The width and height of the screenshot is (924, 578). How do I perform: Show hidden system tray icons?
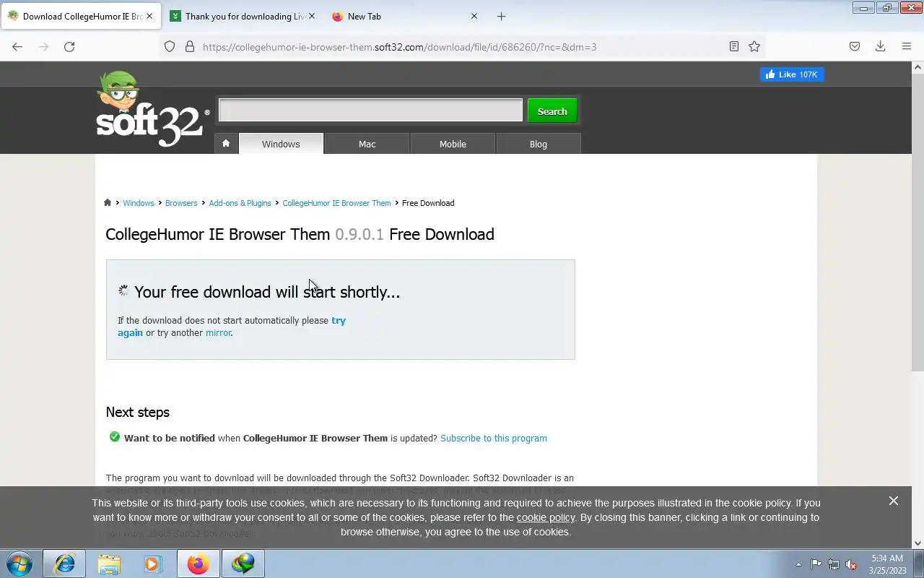[x=798, y=564]
